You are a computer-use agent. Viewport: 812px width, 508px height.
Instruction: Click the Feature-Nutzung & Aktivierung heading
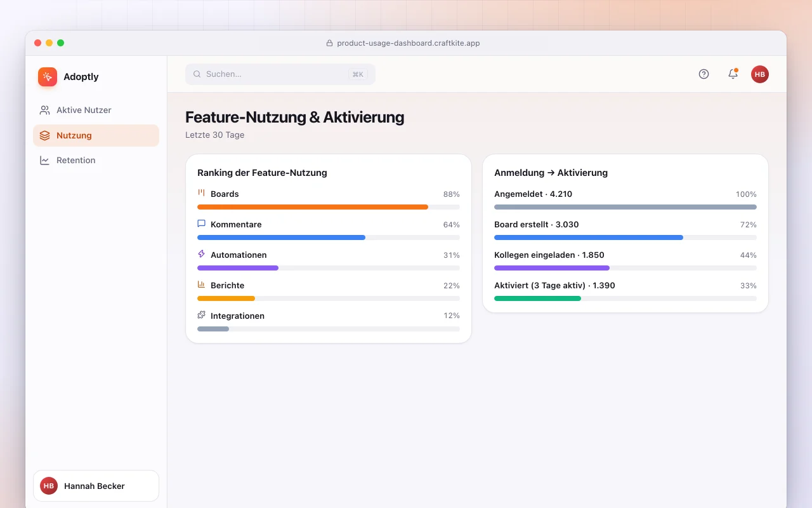pos(294,117)
